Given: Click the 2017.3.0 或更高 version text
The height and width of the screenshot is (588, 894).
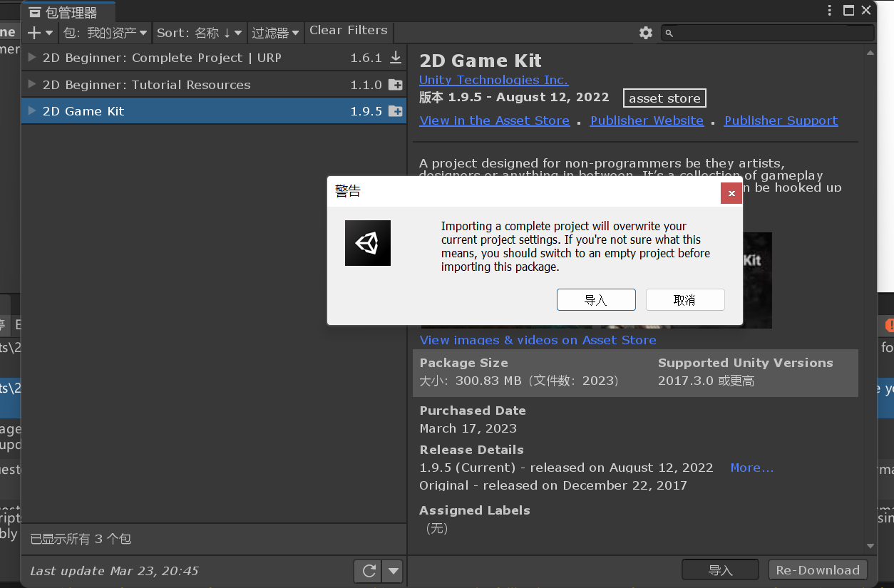Looking at the screenshot, I should 706,381.
